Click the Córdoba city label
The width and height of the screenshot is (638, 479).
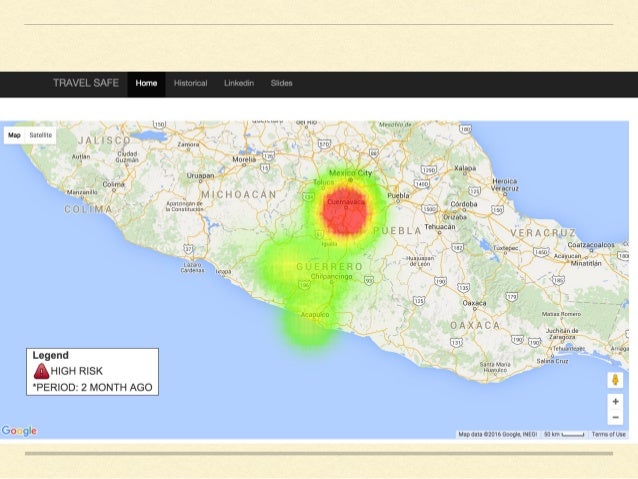tap(463, 204)
